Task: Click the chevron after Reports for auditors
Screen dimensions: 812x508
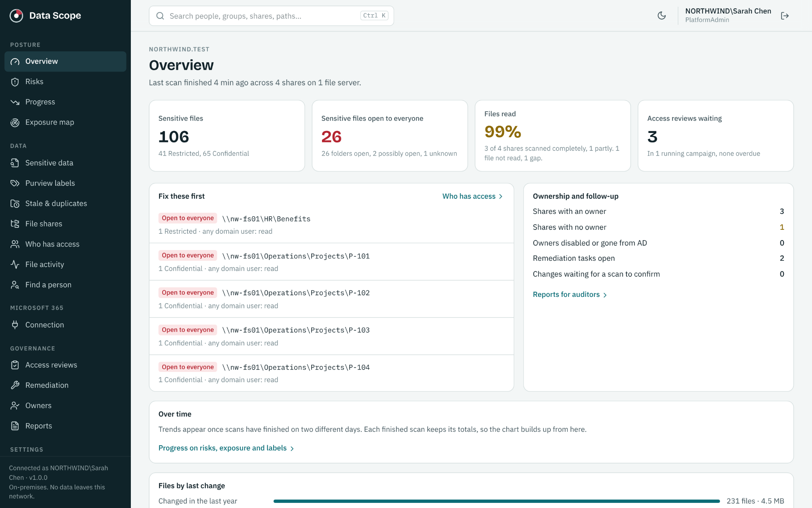Action: click(605, 295)
